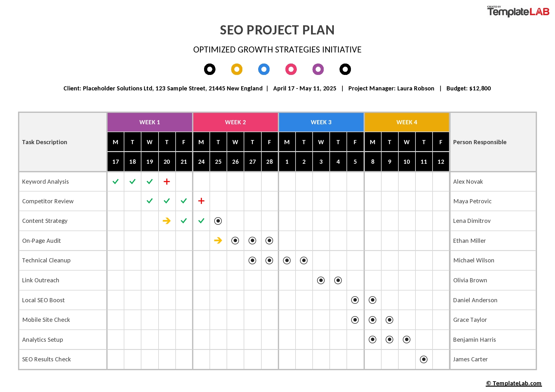Click the yellow ring color dot

click(237, 69)
